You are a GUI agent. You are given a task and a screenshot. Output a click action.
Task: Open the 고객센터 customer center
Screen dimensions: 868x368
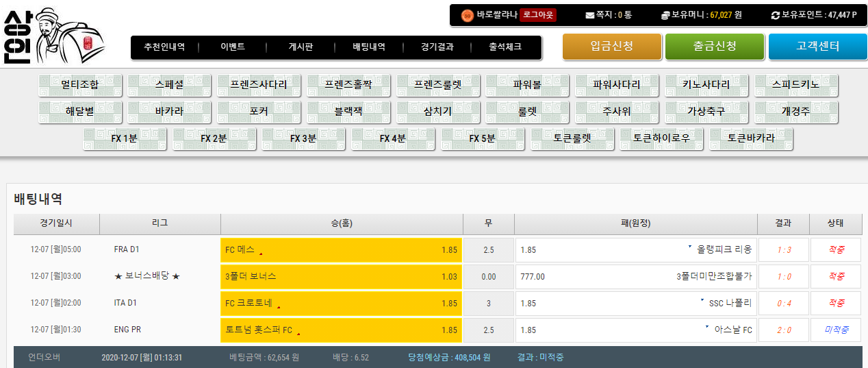point(817,47)
